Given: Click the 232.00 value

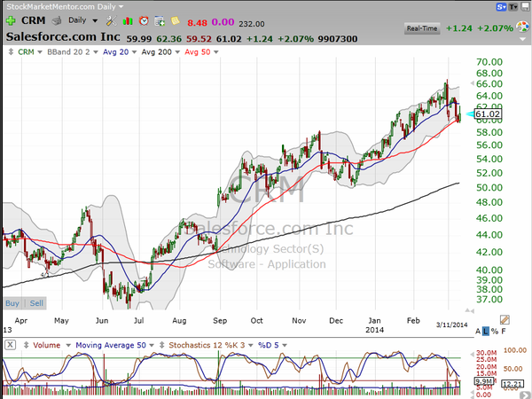Looking at the screenshot, I should pos(252,24).
